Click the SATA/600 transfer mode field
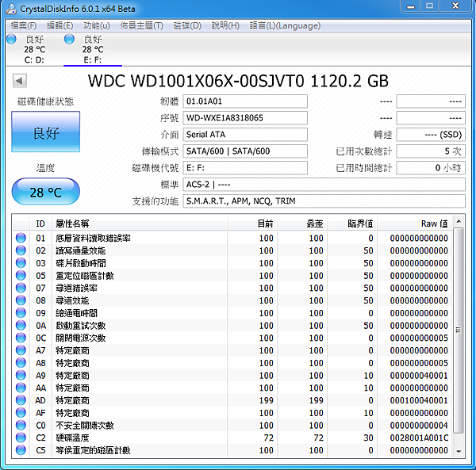Image resolution: width=476 pixels, height=470 pixels. pos(245,151)
